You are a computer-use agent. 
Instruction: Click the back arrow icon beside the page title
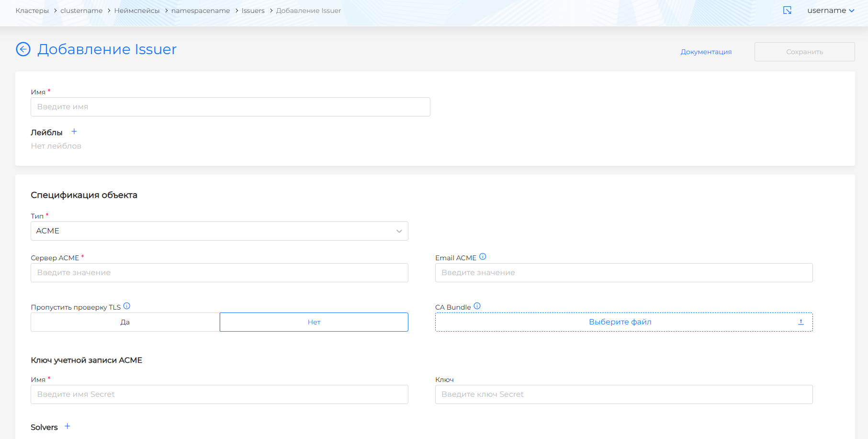(x=23, y=49)
